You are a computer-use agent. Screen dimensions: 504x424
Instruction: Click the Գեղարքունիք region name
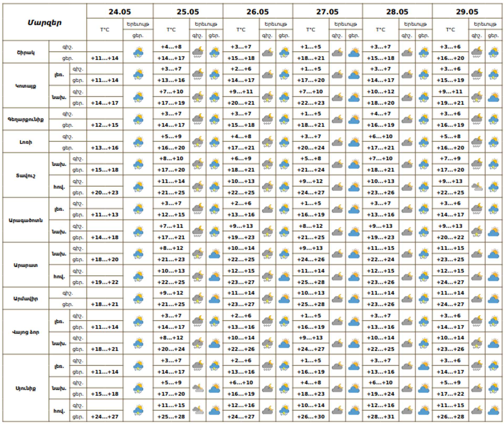26,119
